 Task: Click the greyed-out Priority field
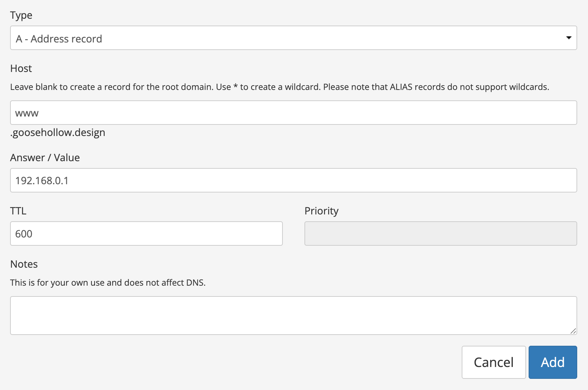click(x=440, y=233)
